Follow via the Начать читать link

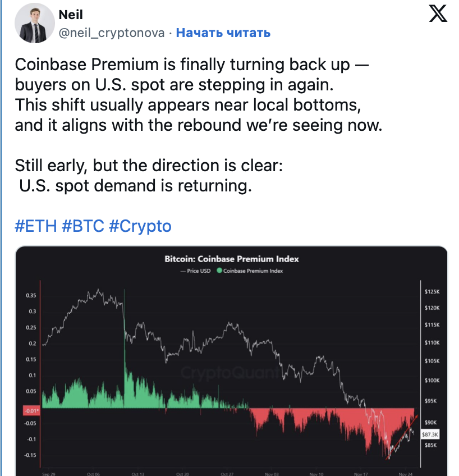coord(223,33)
